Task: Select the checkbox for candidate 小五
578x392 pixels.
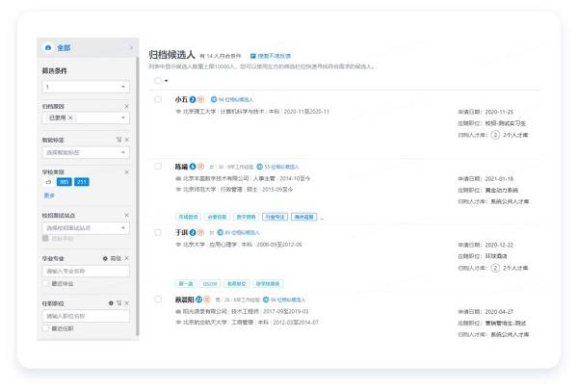Action: (159, 99)
